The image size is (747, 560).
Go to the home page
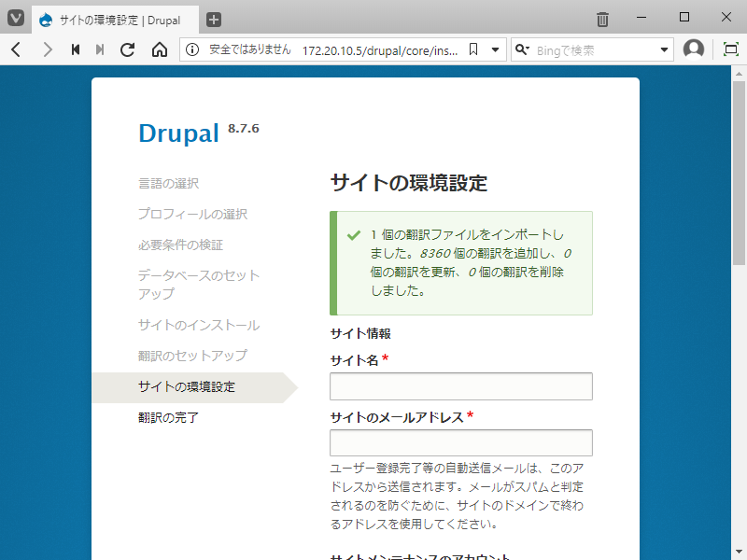click(x=160, y=49)
